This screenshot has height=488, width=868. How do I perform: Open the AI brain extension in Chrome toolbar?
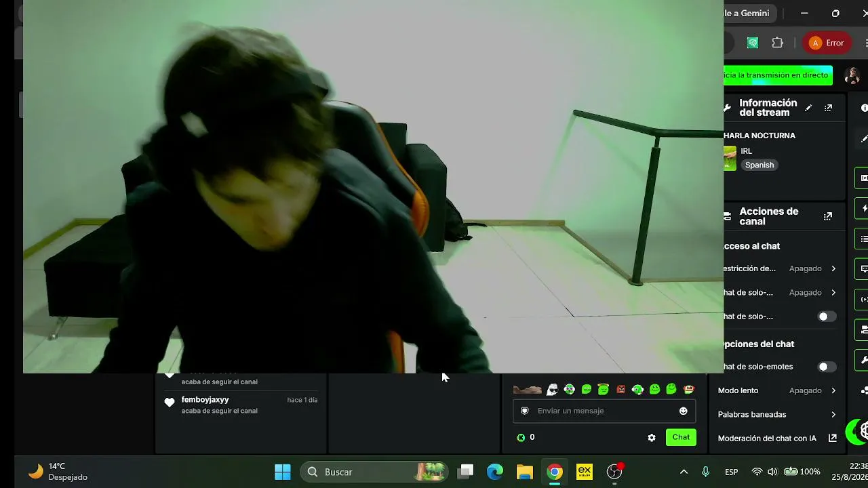pyautogui.click(x=753, y=43)
